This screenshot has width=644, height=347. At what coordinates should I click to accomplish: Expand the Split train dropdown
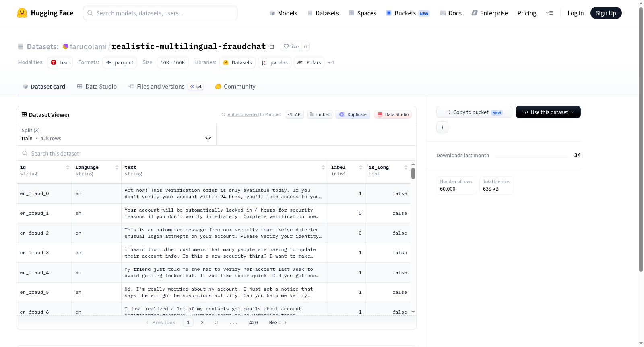click(x=116, y=134)
